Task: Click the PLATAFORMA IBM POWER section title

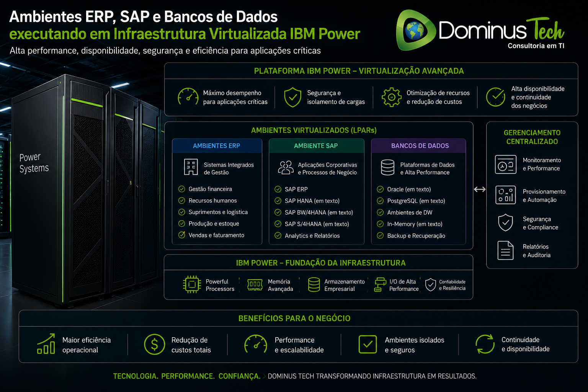Action: tap(359, 71)
